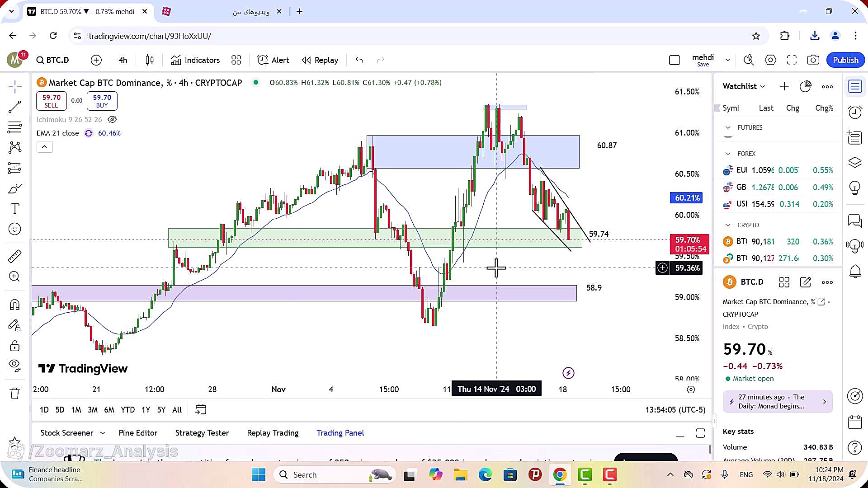
Task: Start bar Replay mode
Action: (320, 60)
